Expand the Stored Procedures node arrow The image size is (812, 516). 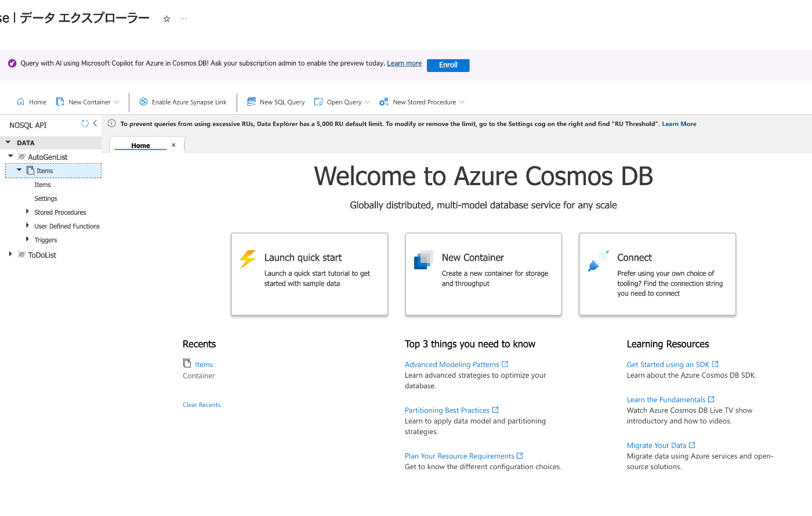27,212
